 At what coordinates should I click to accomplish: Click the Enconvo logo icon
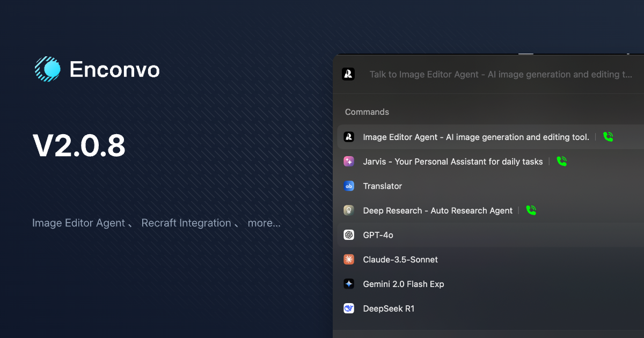point(48,69)
